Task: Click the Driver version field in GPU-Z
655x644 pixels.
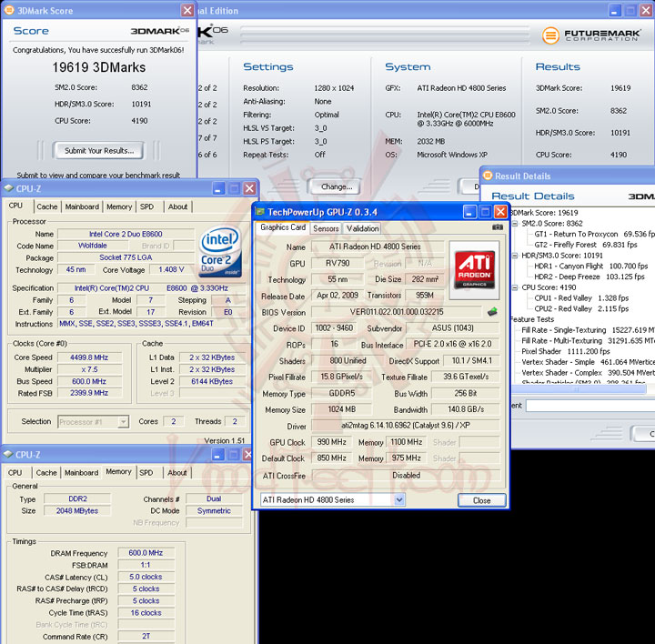Action: click(406, 425)
